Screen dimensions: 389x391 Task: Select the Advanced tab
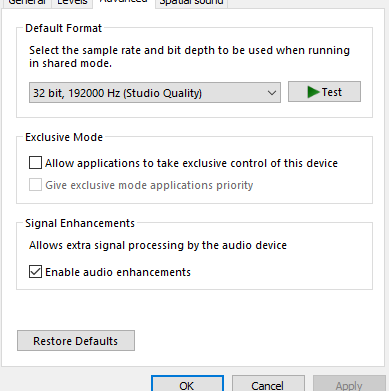[124, 3]
